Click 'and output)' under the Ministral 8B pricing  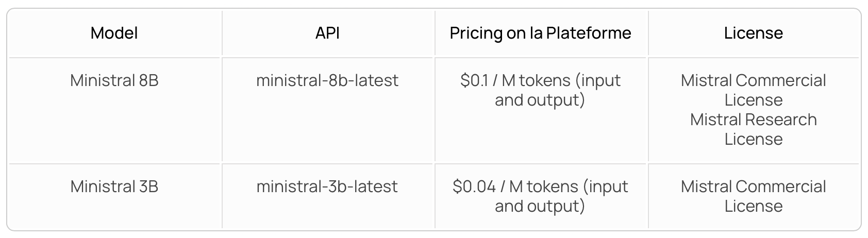[x=540, y=100]
